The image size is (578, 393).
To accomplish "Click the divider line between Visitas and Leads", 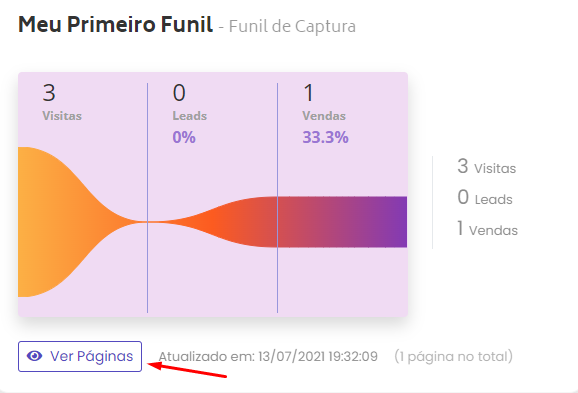I will tap(148, 198).
